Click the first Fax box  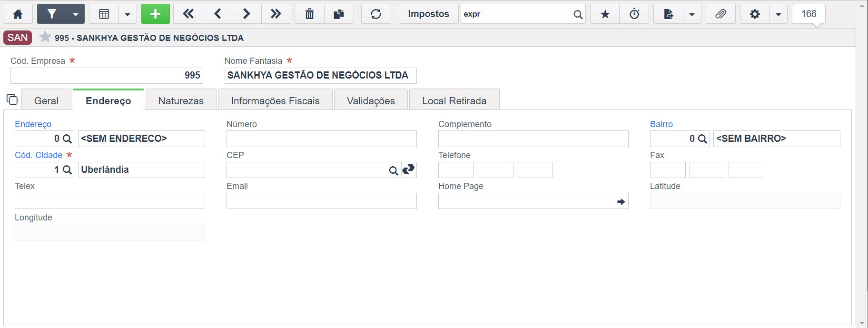pos(668,170)
